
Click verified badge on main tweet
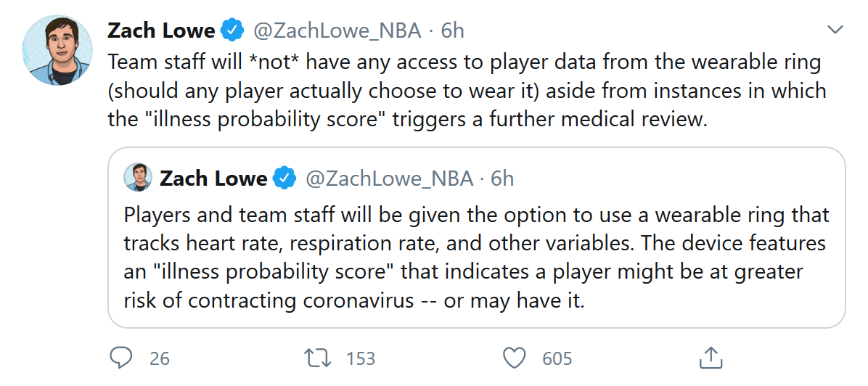coord(232,30)
